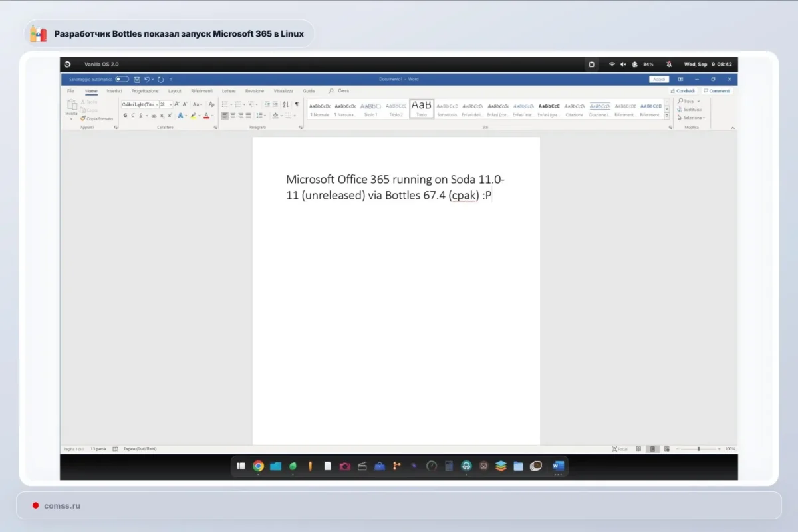798x532 pixels.
Task: Open the Seleziona dropdown
Action: (691, 118)
